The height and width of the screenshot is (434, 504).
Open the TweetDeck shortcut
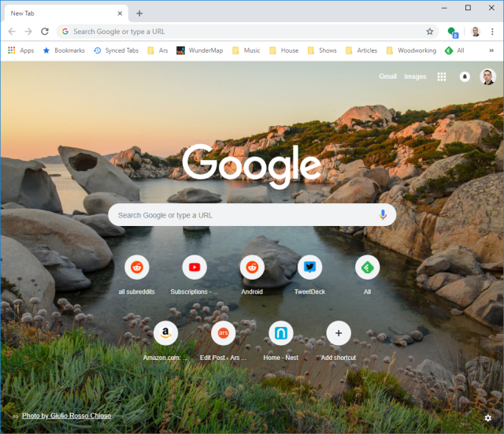pos(309,268)
